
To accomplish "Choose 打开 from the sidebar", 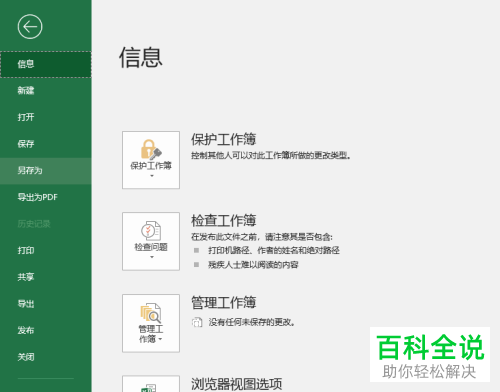I will [46, 117].
